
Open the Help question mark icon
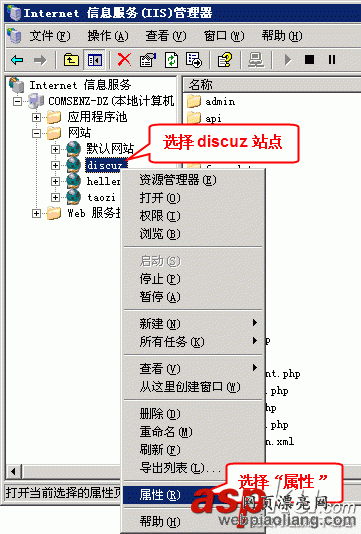click(225, 60)
